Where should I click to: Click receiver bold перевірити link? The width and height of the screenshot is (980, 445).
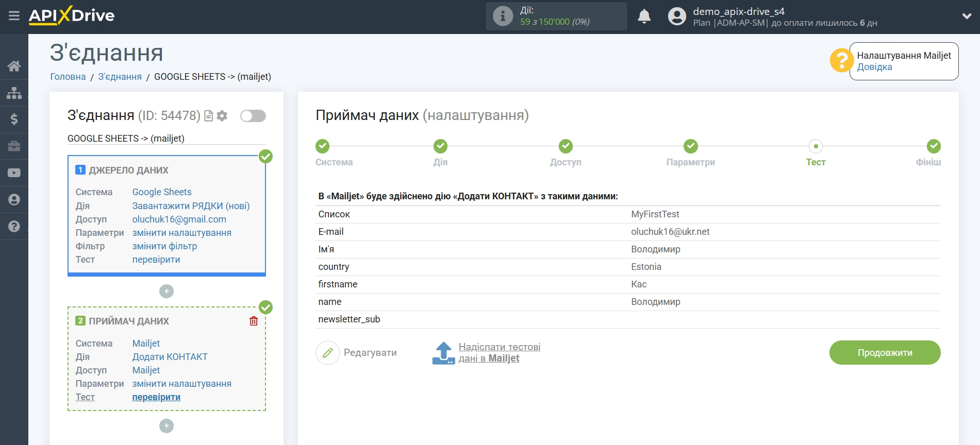156,397
